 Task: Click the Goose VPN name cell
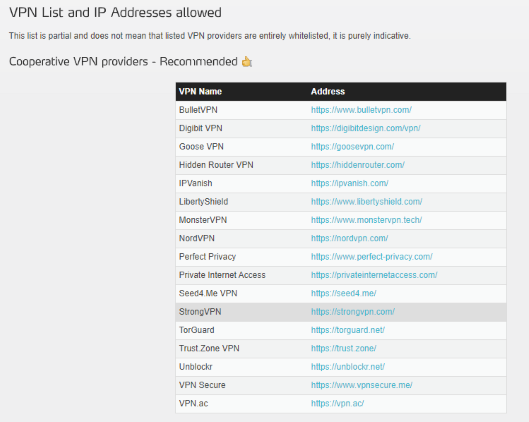pos(242,147)
